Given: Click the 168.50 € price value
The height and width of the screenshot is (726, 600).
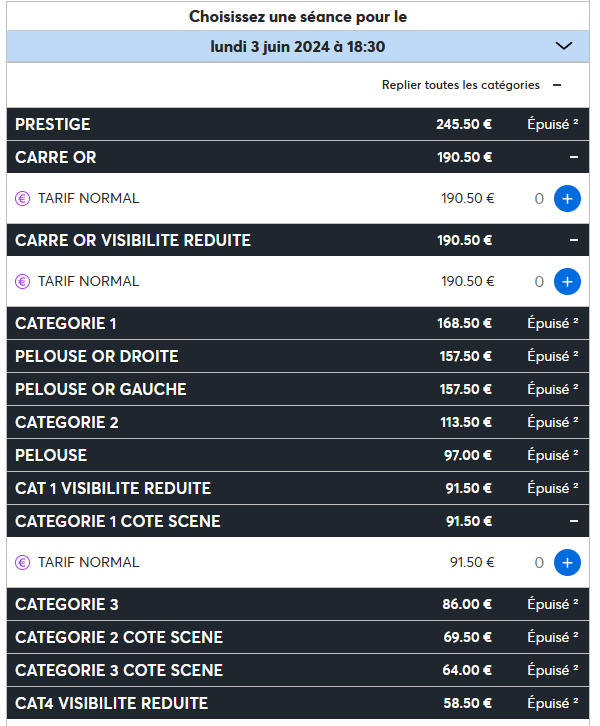Looking at the screenshot, I should 464,323.
